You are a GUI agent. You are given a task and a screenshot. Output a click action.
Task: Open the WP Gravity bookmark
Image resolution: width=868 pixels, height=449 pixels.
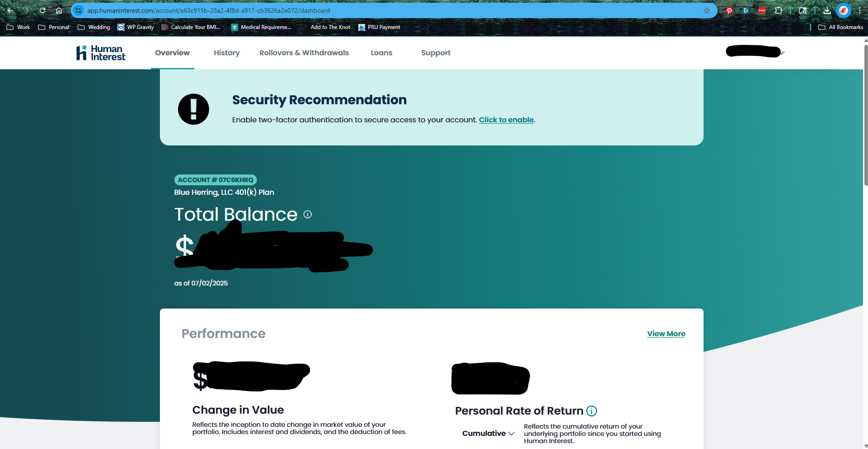pos(135,27)
